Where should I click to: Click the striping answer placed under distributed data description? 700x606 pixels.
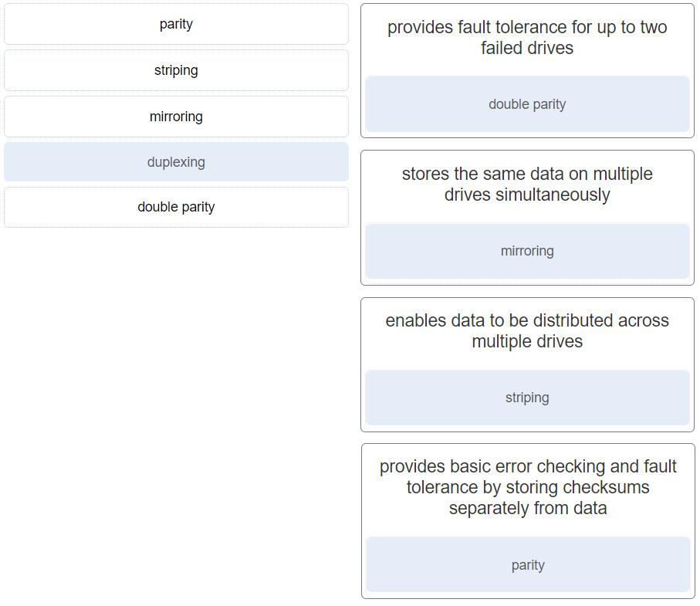(x=527, y=398)
